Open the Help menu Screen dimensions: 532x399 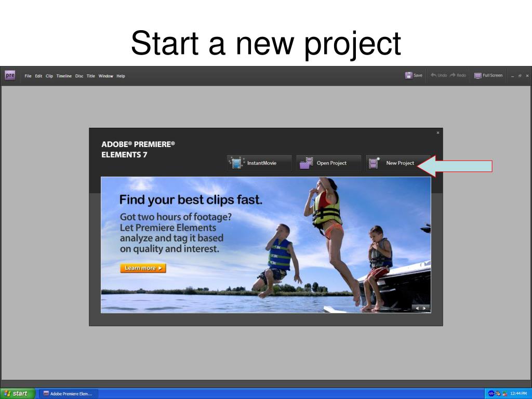point(121,76)
